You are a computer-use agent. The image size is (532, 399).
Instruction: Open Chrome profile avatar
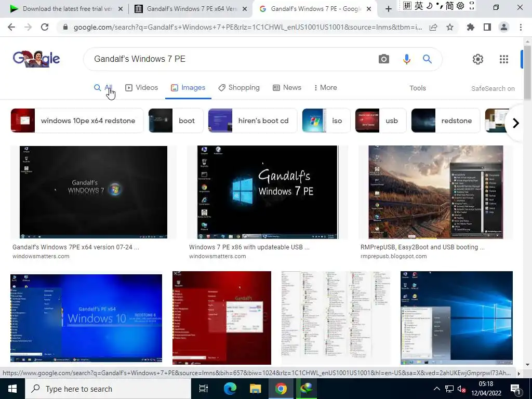click(504, 27)
